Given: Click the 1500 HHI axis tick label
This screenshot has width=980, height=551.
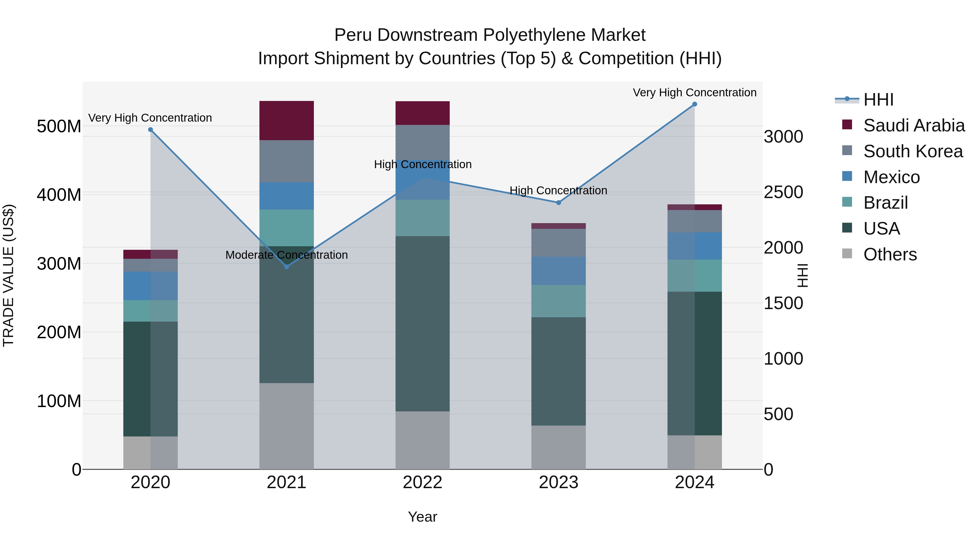Looking at the screenshot, I should coord(784,303).
